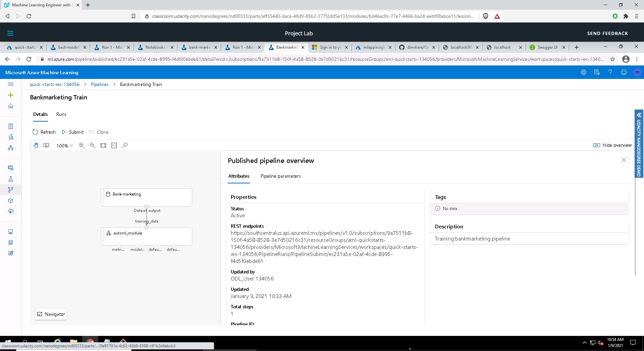
Task: Toggle Azure ML left navigation hamburger
Action: (11, 84)
